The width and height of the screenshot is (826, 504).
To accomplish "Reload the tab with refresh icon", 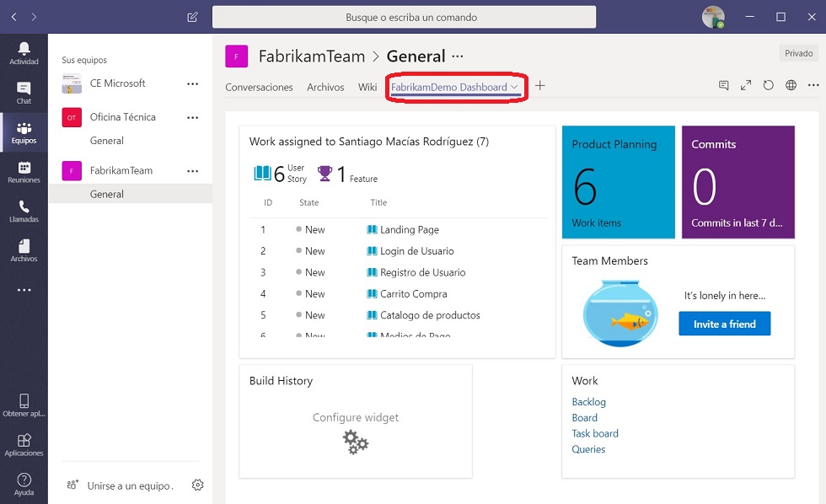I will (768, 85).
